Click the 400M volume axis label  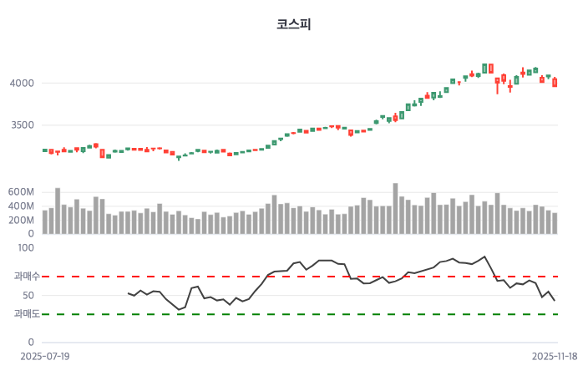[x=21, y=206]
